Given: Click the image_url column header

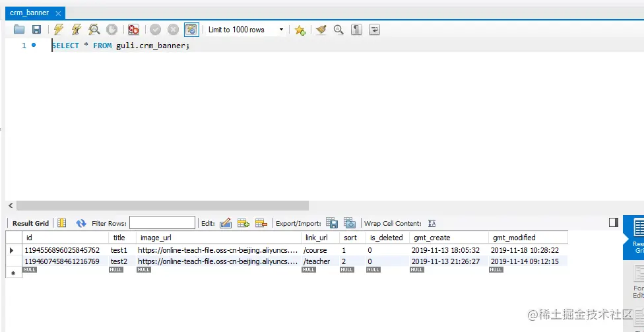Looking at the screenshot, I should 218,238.
